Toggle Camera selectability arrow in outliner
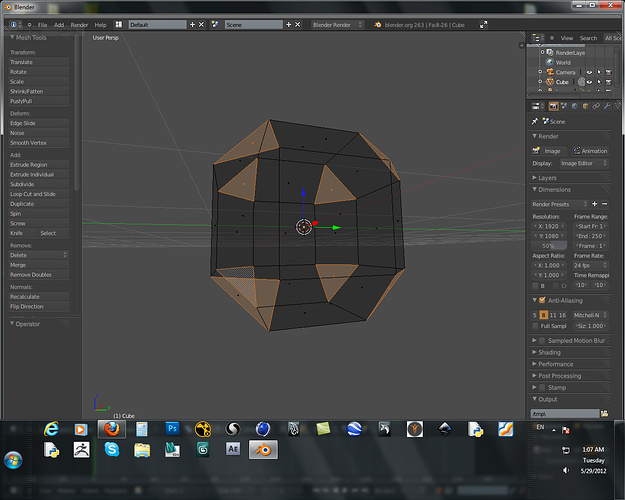Image resolution: width=625 pixels, height=500 pixels. pyautogui.click(x=599, y=72)
